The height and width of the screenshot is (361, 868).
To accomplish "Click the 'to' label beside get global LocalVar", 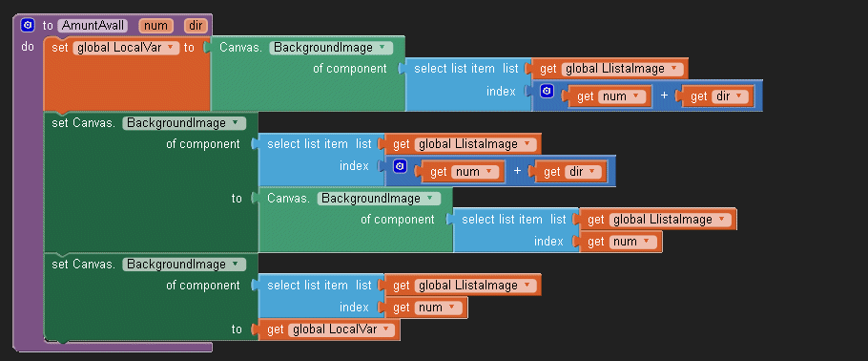I will click(x=237, y=329).
